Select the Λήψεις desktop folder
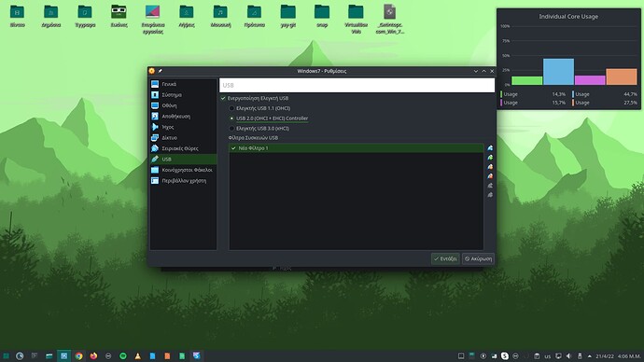Image resolution: width=644 pixels, height=362 pixels. click(187, 17)
